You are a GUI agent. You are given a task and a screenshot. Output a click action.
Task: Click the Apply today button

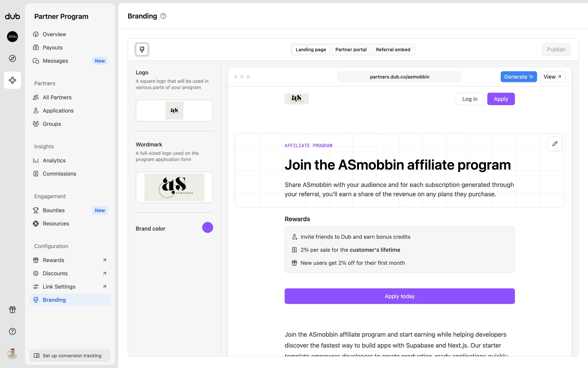point(399,296)
